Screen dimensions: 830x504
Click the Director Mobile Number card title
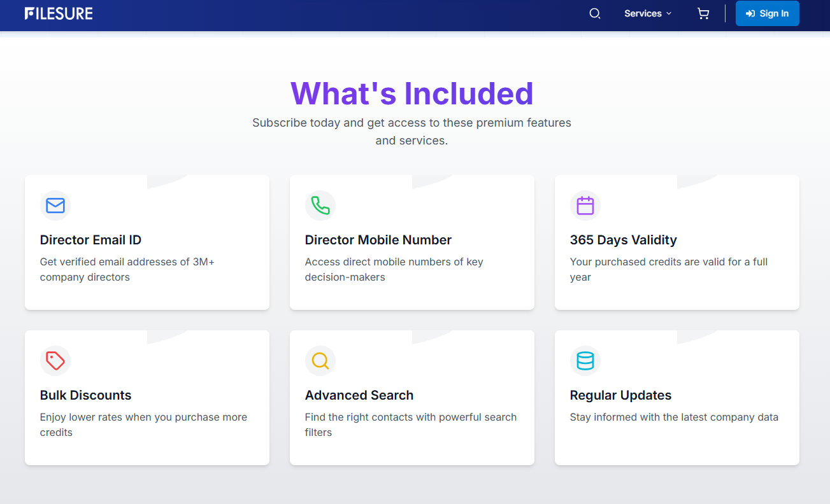pos(378,240)
